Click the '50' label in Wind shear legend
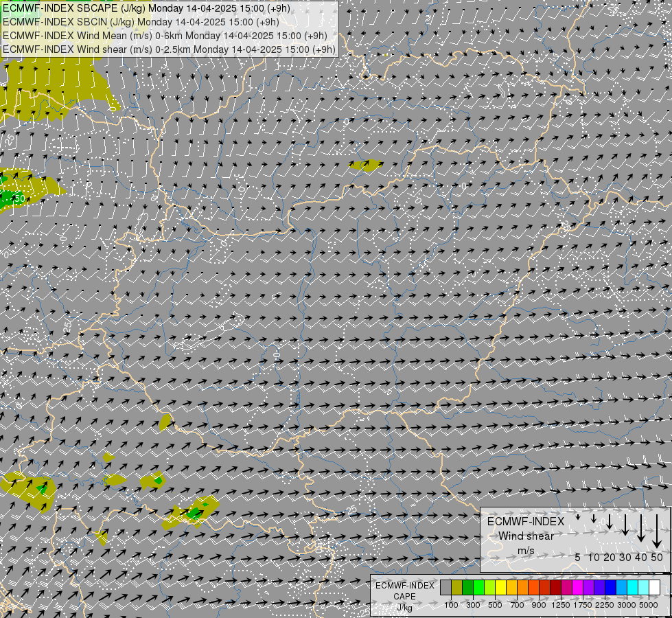 pos(657,557)
